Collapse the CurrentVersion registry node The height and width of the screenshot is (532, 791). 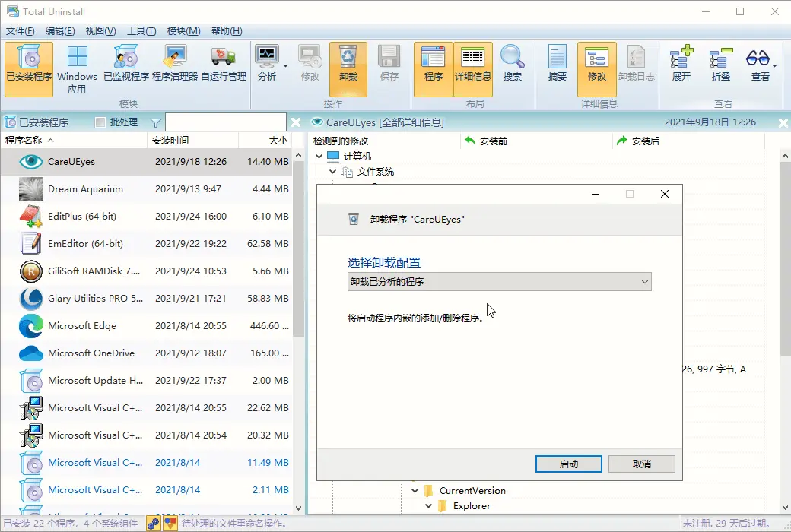point(415,491)
